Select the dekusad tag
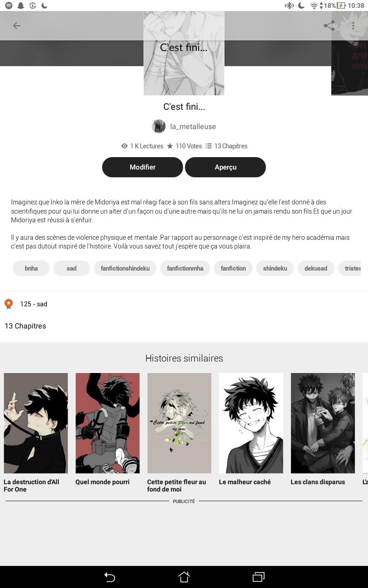368x588 pixels. pos(316,268)
